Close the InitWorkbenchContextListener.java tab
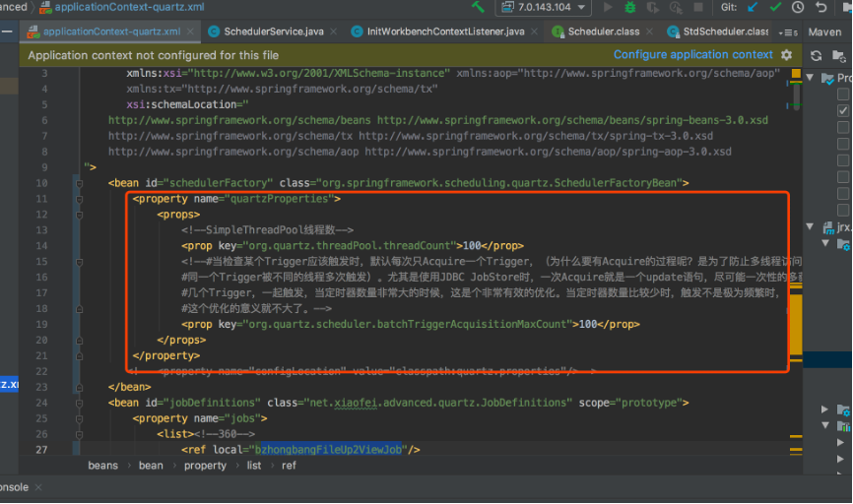This screenshot has height=504, width=853. (x=534, y=31)
